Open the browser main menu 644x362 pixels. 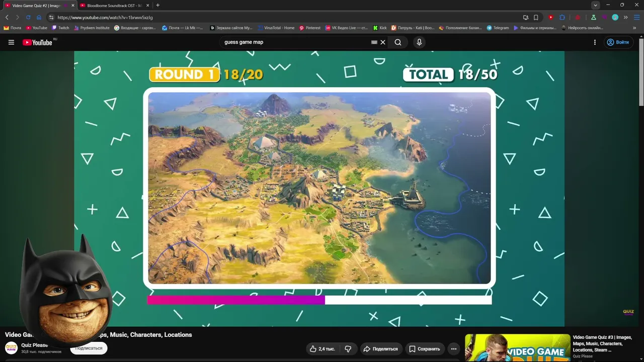pos(636,17)
